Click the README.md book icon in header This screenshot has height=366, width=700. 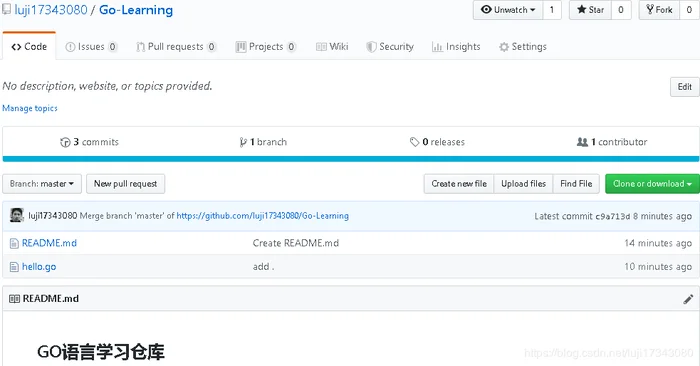click(14, 299)
